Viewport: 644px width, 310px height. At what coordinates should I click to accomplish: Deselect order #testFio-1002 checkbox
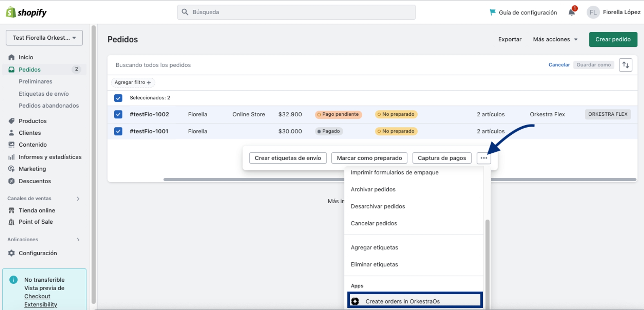click(x=118, y=114)
